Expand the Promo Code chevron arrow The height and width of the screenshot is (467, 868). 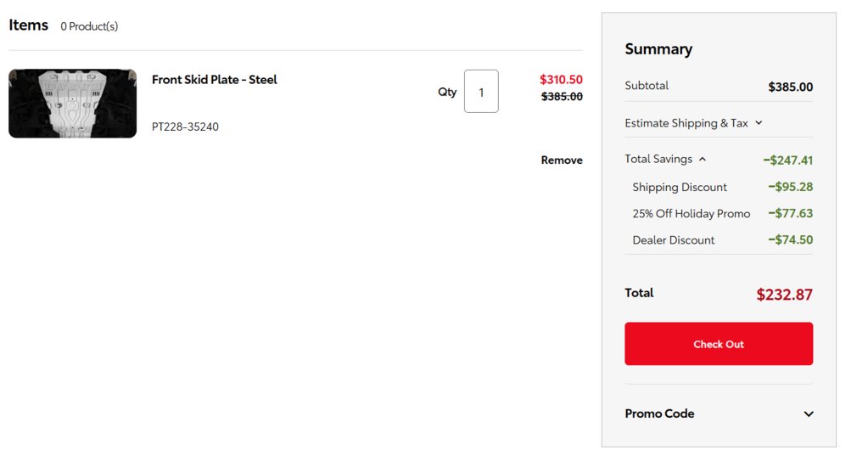point(809,414)
